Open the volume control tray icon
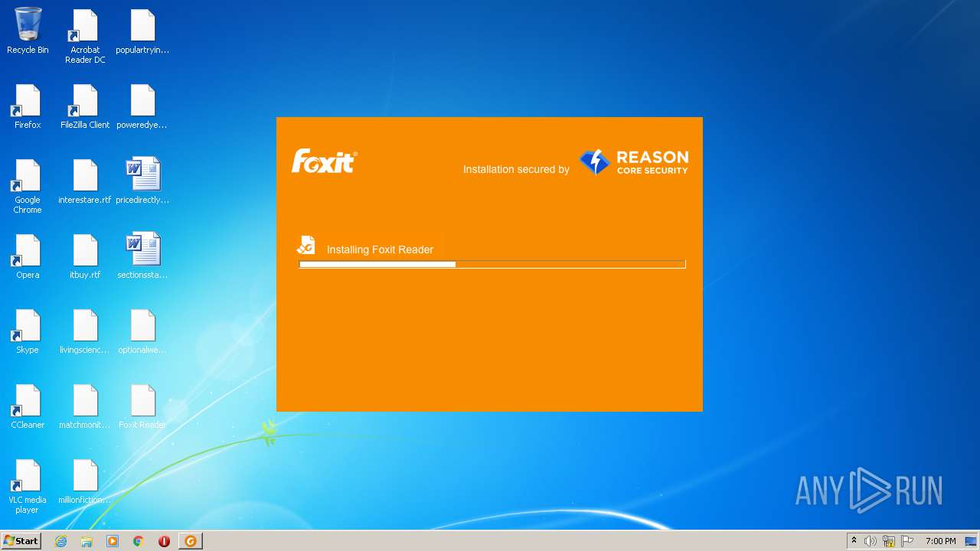This screenshot has width=980, height=551. [871, 541]
